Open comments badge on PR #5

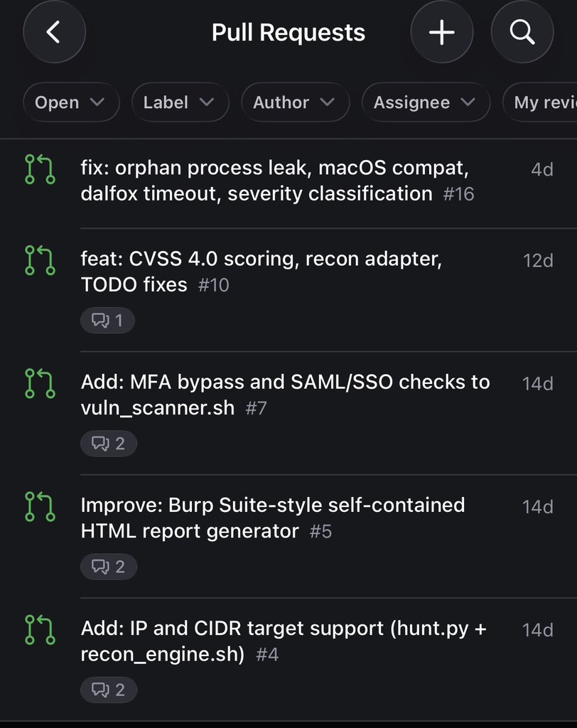click(x=109, y=567)
